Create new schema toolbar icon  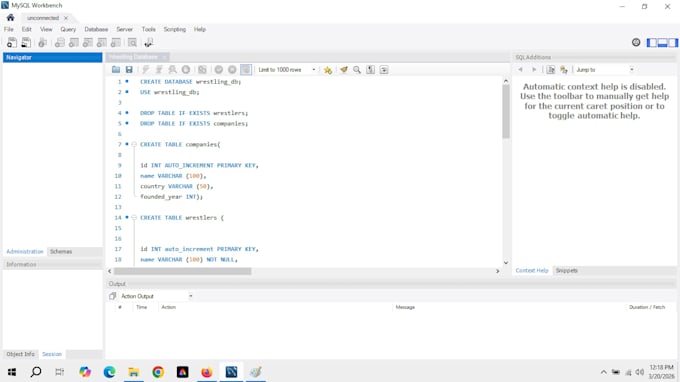60,42
